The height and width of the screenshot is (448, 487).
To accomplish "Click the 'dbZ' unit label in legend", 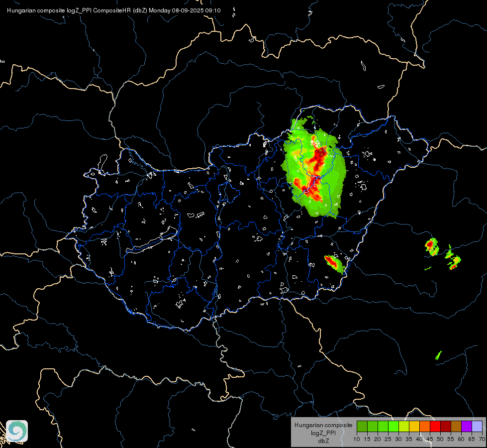I will click(323, 441).
